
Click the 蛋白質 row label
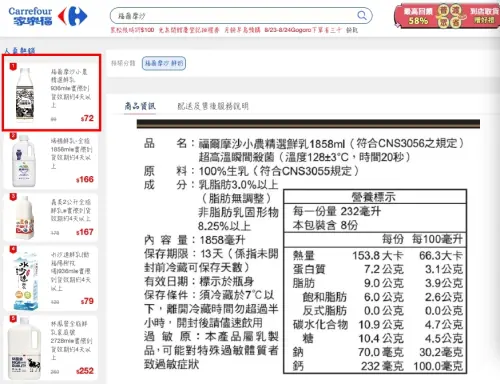point(309,269)
